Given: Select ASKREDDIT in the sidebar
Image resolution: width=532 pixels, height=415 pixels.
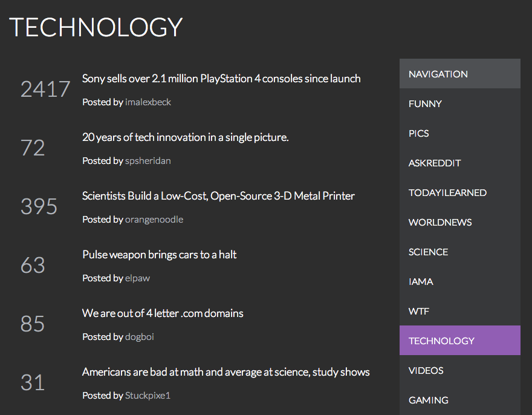Looking at the screenshot, I should [x=459, y=163].
